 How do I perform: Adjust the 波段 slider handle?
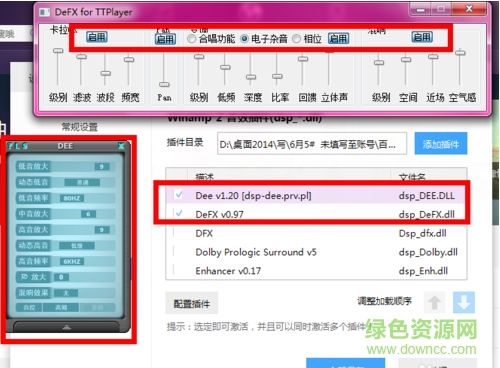pyautogui.click(x=106, y=73)
